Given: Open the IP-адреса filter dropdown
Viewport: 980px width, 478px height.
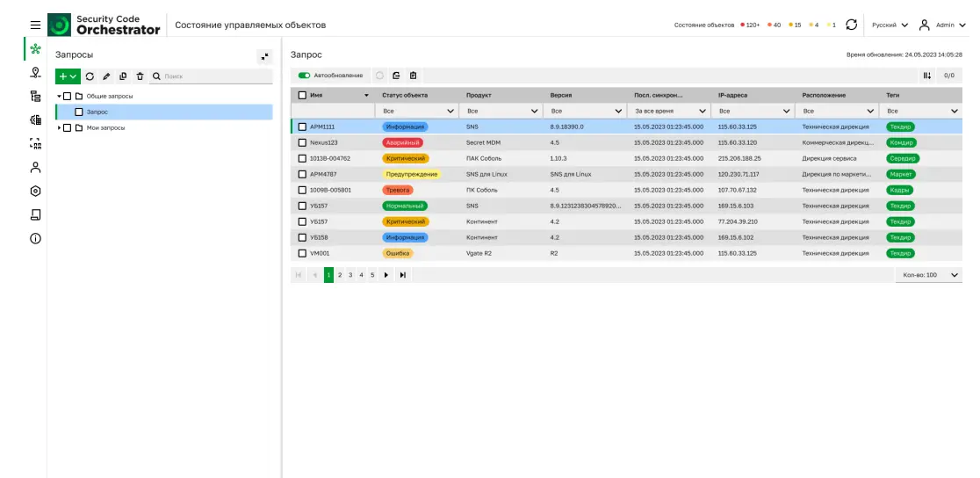Looking at the screenshot, I should click(x=752, y=111).
